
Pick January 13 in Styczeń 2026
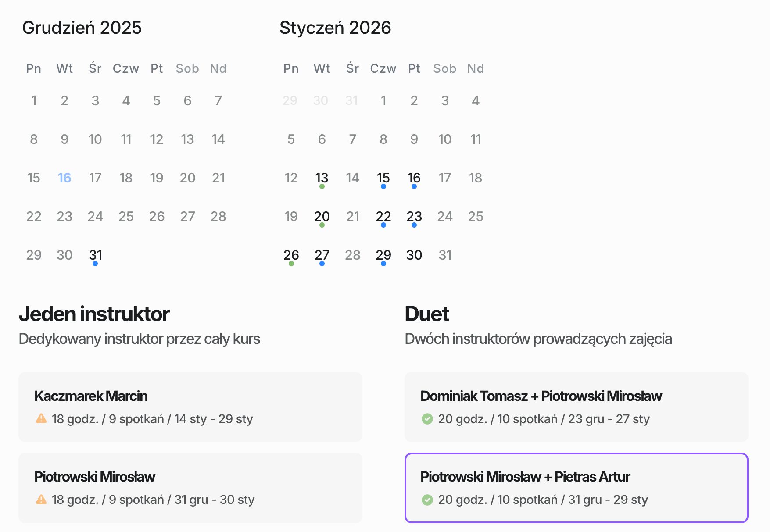[x=322, y=178]
